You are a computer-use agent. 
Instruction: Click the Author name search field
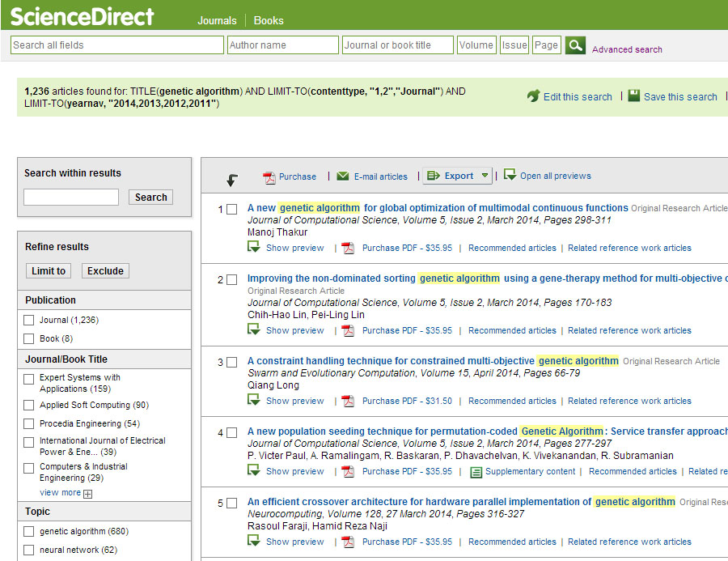(282, 45)
